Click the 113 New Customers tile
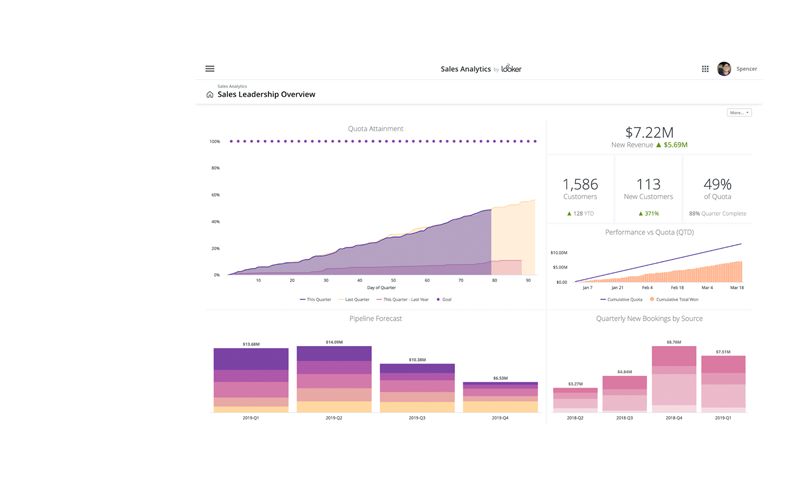795x490 pixels. 648,189
